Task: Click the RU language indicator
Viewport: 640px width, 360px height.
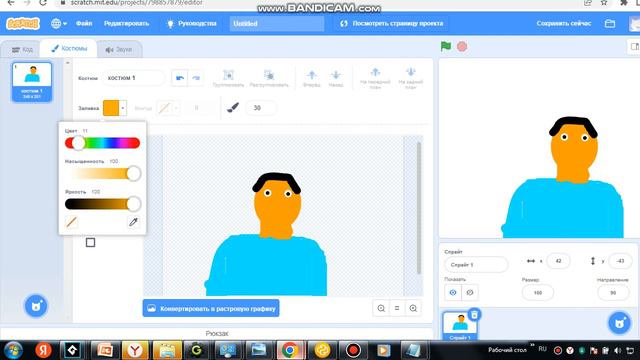Action: tap(542, 349)
